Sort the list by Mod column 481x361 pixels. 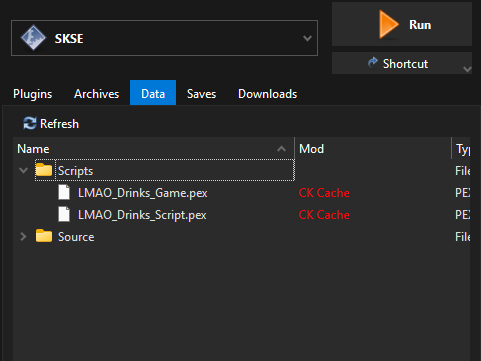373,149
